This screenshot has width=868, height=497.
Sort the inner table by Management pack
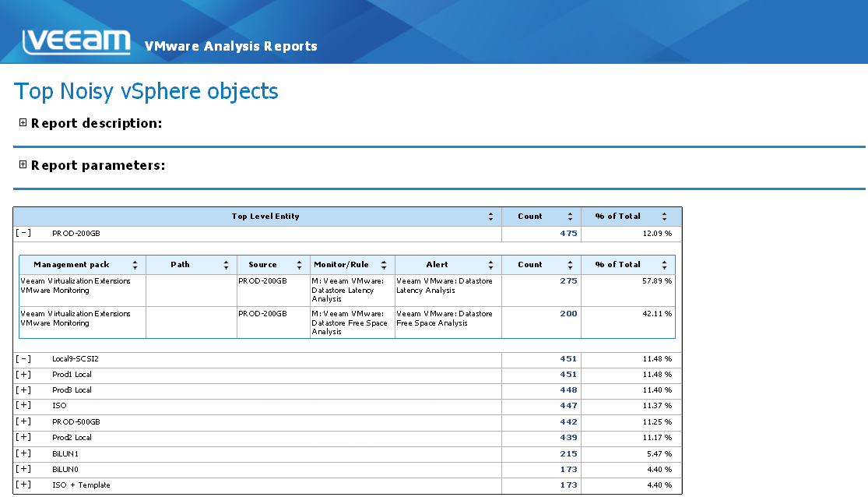coord(135,265)
